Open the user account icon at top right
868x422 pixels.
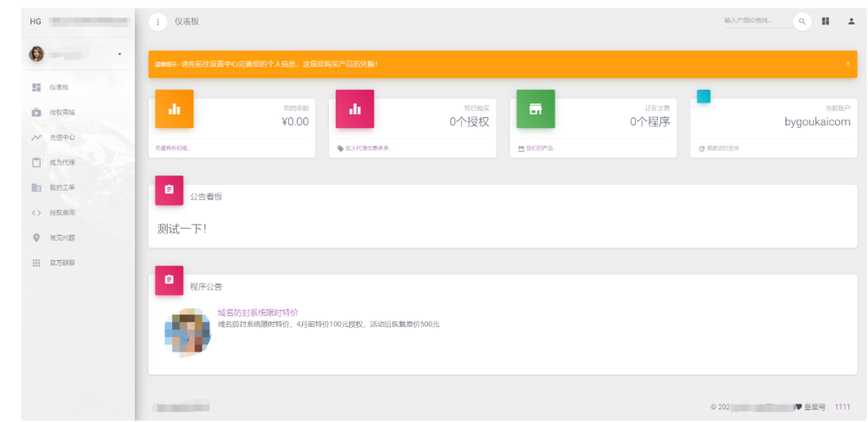(x=851, y=21)
